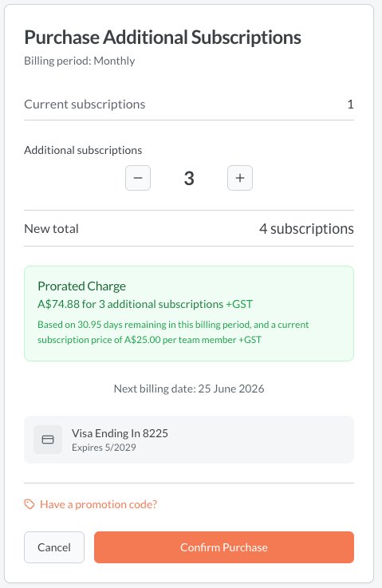This screenshot has height=588, width=382.
Task: Select the 'Visa Ending In 8225' payment method
Action: [x=189, y=440]
